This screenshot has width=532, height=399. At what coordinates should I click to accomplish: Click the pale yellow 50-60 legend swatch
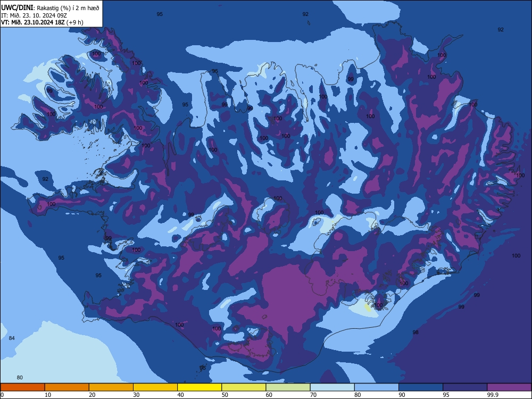pos(244,387)
